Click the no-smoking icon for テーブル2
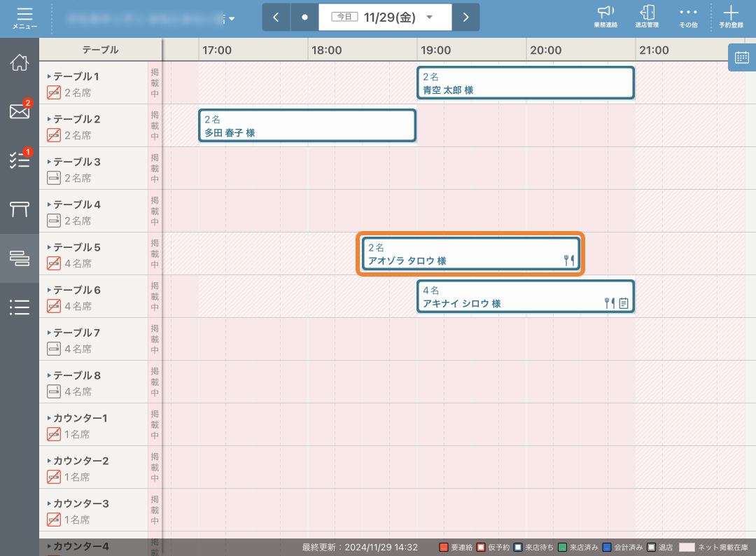This screenshot has width=756, height=556. (54, 136)
